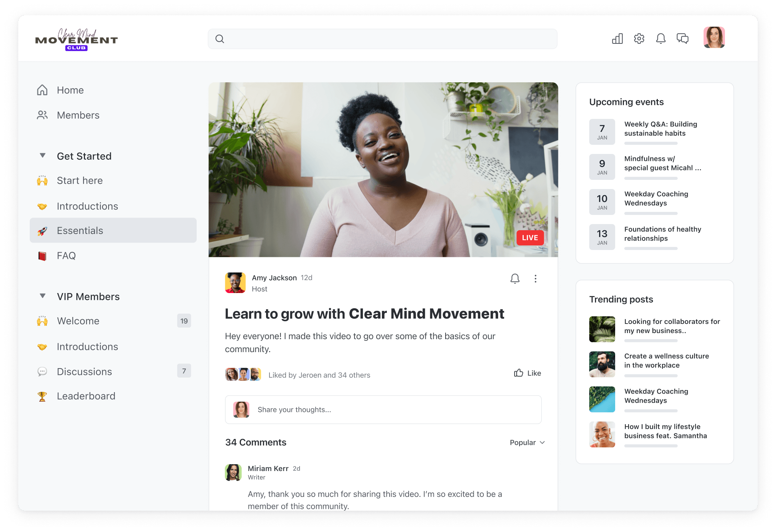The height and width of the screenshot is (532, 776).
Task: Click the Home house icon
Action: click(42, 90)
